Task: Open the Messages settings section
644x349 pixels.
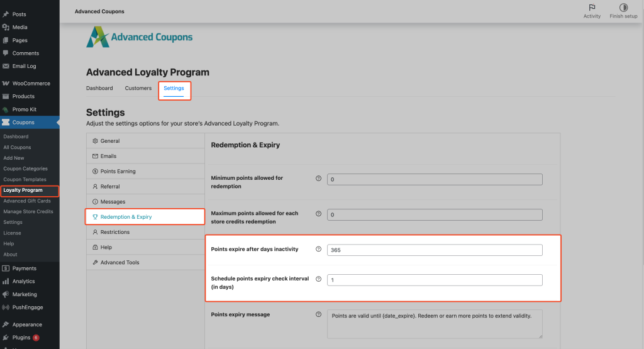Action: pyautogui.click(x=145, y=202)
